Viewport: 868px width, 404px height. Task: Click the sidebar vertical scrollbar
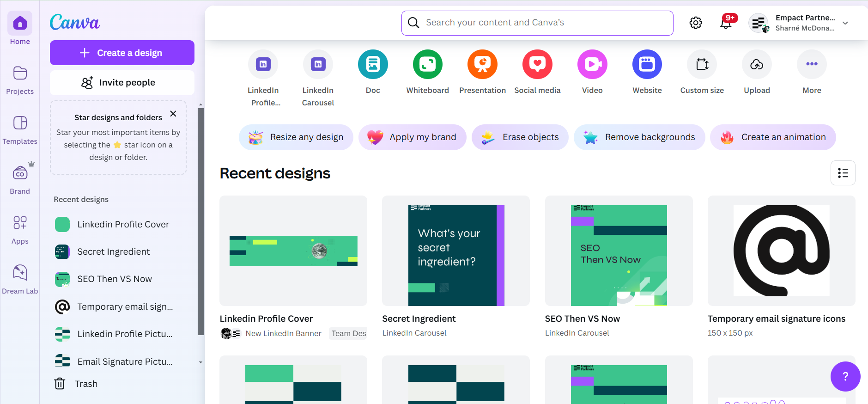tap(200, 221)
